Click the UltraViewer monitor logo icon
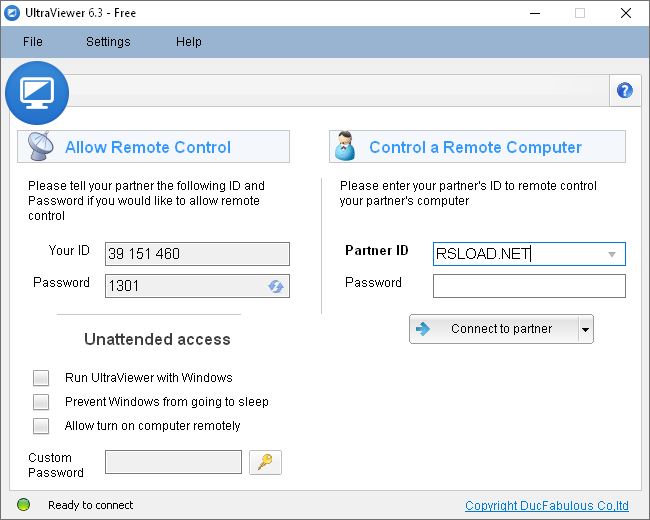 37,91
